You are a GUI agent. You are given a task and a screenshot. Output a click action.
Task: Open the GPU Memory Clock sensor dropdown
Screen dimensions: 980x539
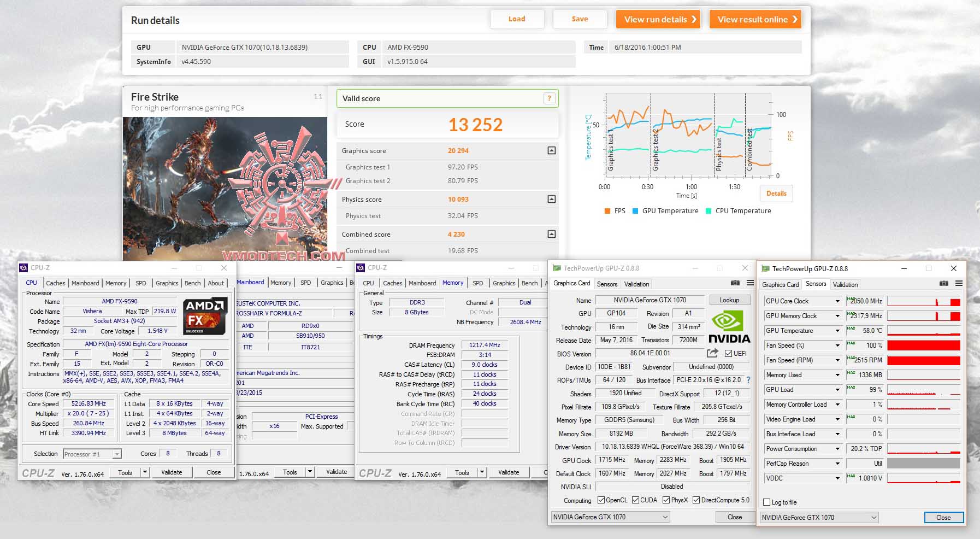pos(837,316)
